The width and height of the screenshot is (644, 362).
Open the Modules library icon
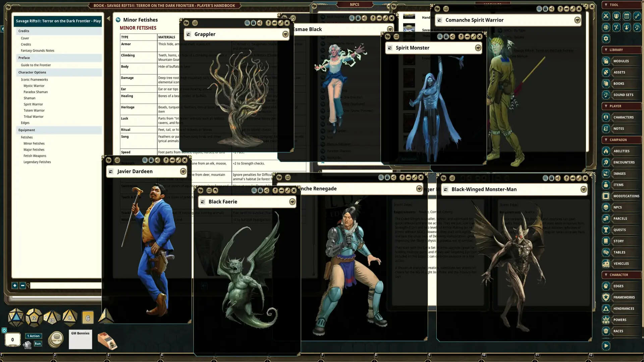(x=606, y=61)
